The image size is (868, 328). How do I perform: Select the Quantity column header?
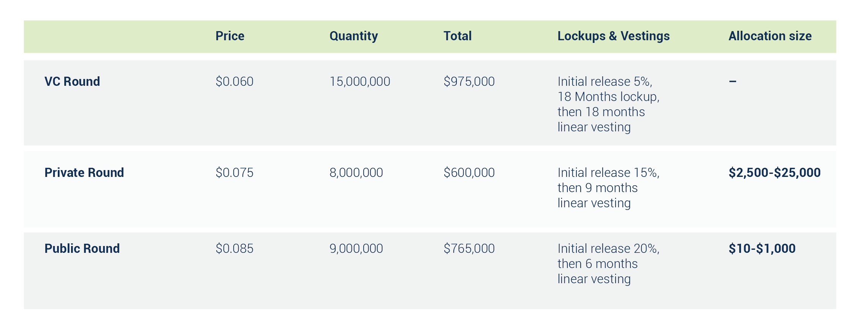354,36
